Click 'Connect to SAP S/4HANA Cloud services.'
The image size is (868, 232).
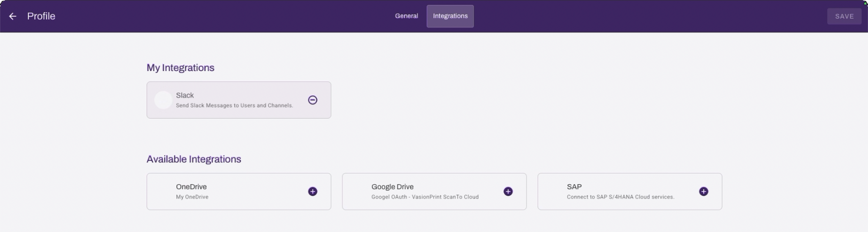point(621,197)
